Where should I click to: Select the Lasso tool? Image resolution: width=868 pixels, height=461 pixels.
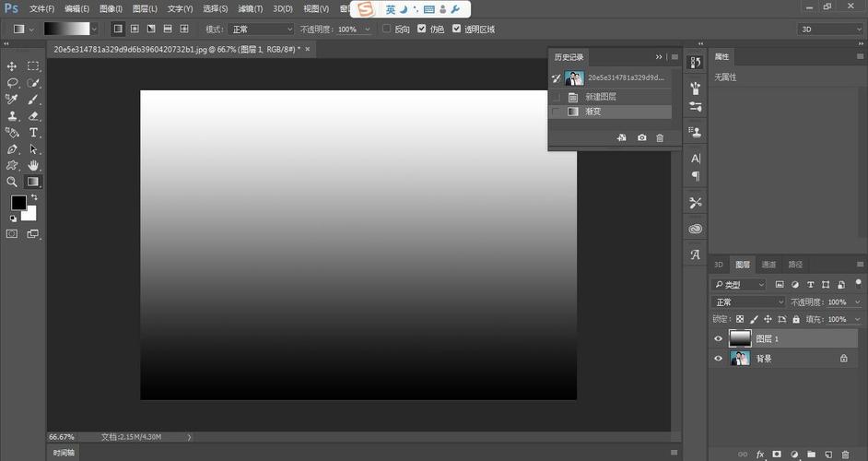coord(12,83)
